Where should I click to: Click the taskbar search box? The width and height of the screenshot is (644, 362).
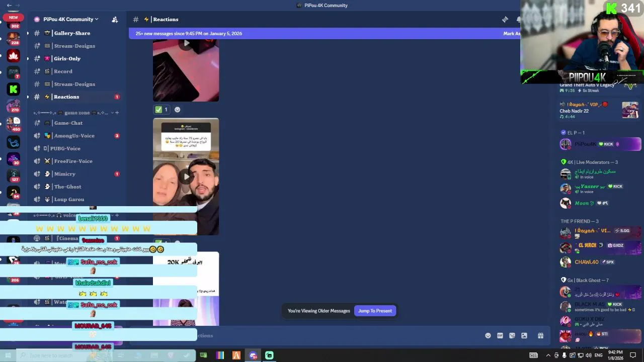tap(65, 355)
